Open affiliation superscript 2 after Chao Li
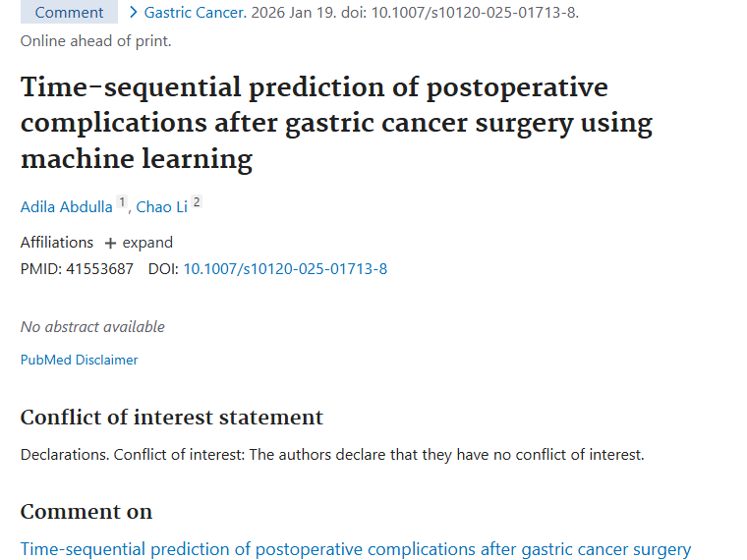The width and height of the screenshot is (747, 560). pos(197,202)
